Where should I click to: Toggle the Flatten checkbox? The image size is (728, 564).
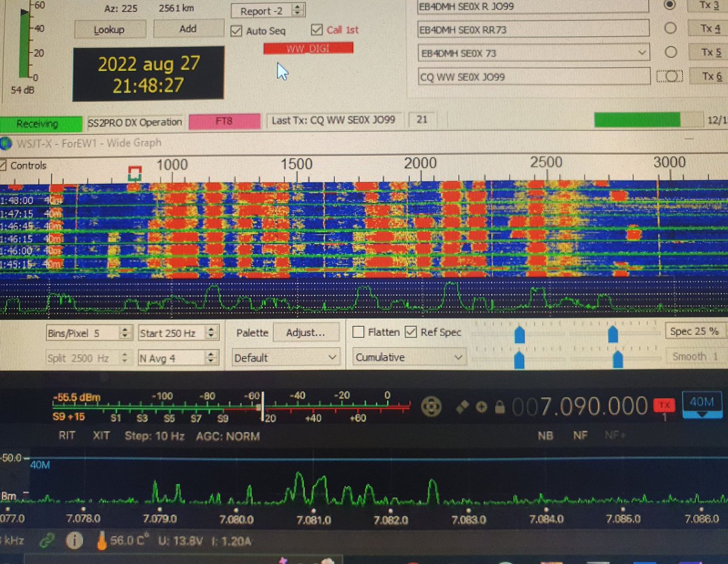point(358,332)
